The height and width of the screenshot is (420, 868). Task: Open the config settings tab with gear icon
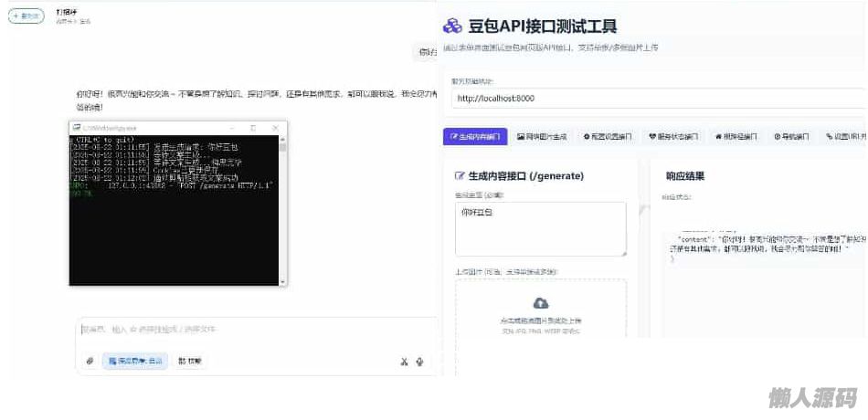pyautogui.click(x=608, y=137)
